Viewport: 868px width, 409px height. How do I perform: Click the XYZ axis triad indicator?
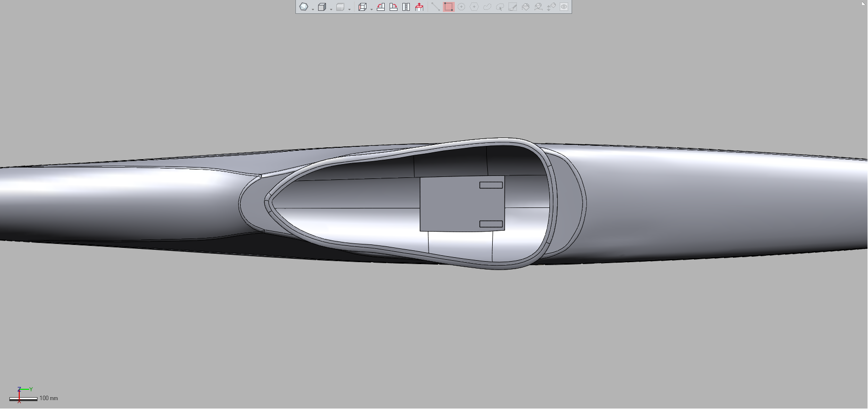coord(21,393)
